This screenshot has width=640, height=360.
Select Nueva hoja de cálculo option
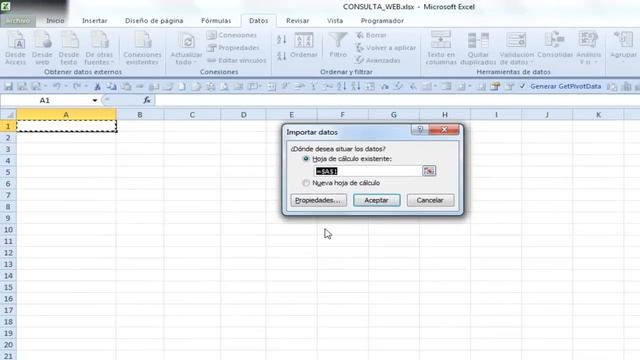click(x=306, y=183)
